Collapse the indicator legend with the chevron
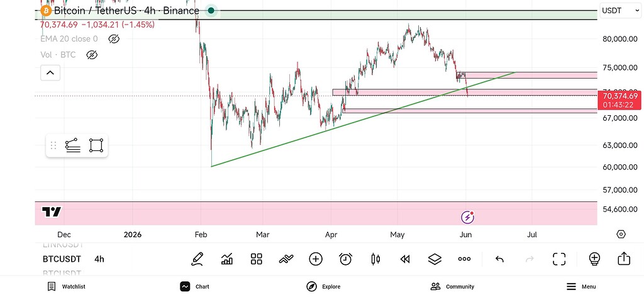 (x=50, y=73)
